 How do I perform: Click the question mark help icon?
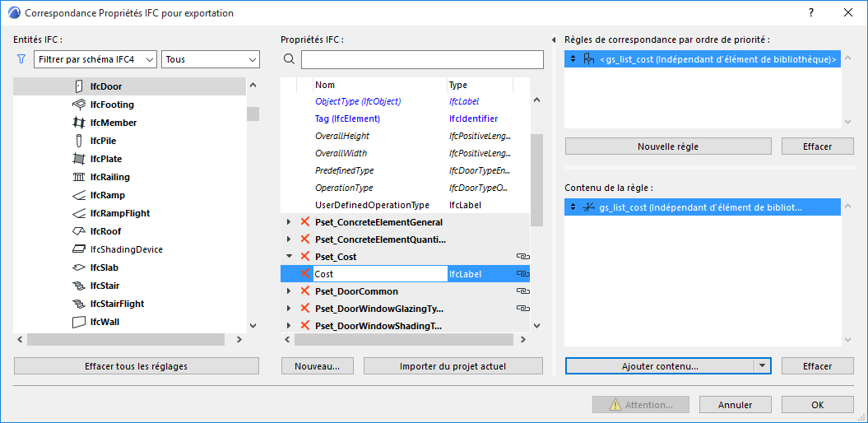click(x=811, y=13)
